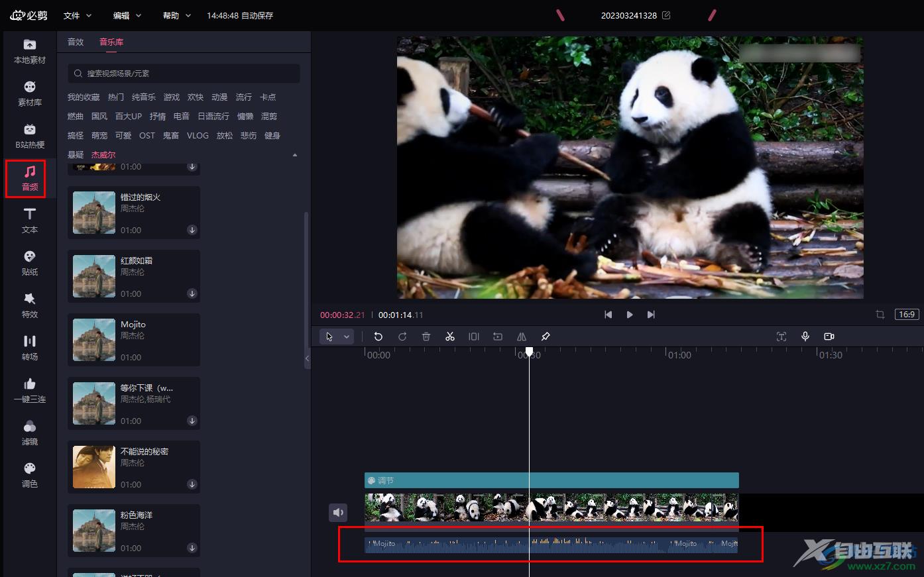Open selection tool dropdown arrow
Screen dimensions: 924x577
(x=347, y=337)
